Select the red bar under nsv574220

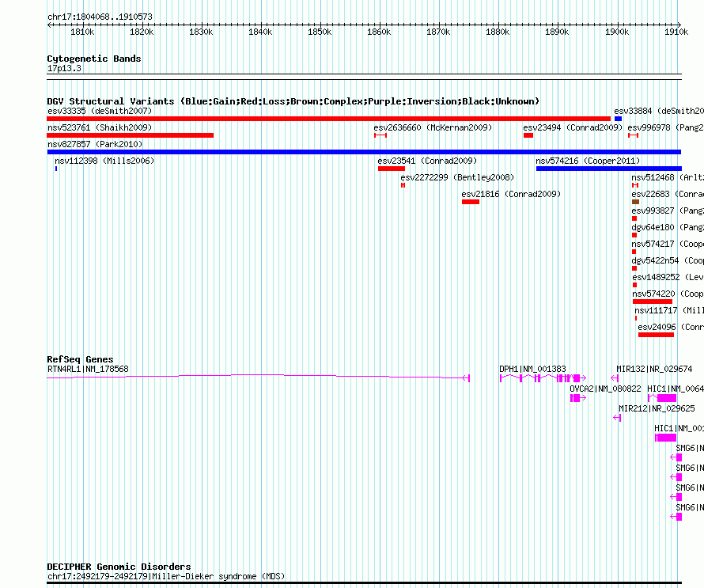point(653,302)
